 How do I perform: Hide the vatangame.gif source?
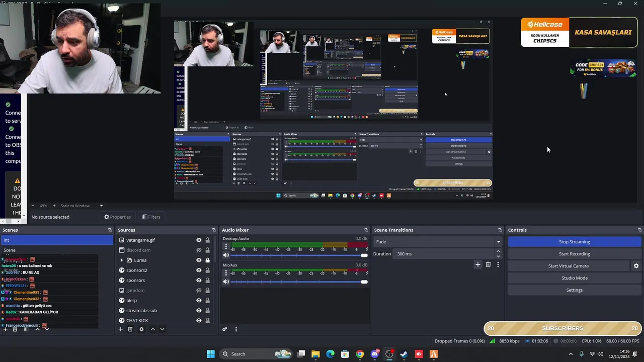(x=199, y=240)
